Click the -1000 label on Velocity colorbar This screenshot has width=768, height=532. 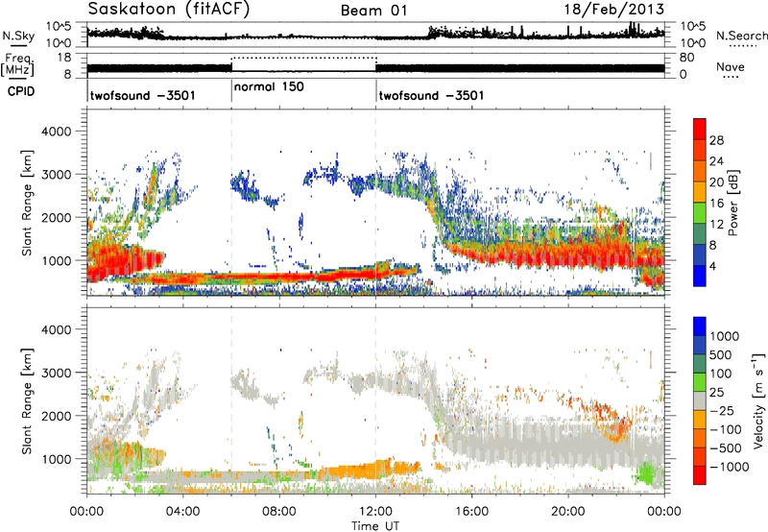click(729, 467)
